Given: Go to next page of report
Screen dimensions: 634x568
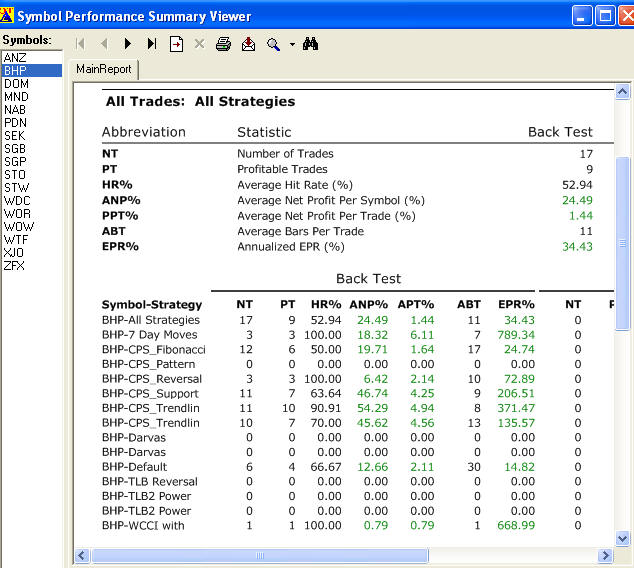Looking at the screenshot, I should tap(128, 44).
